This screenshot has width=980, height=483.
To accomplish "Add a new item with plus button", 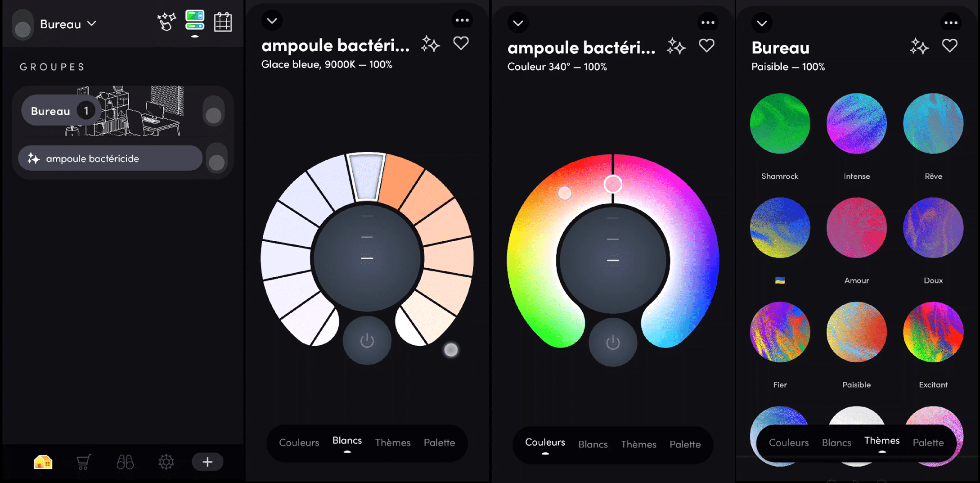I will click(x=207, y=462).
